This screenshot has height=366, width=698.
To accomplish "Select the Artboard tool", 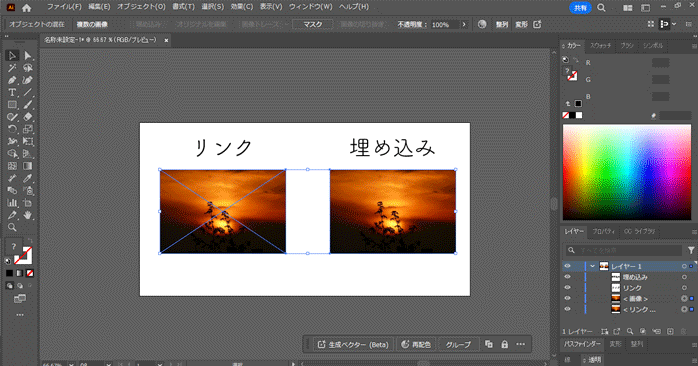I will tap(28, 203).
